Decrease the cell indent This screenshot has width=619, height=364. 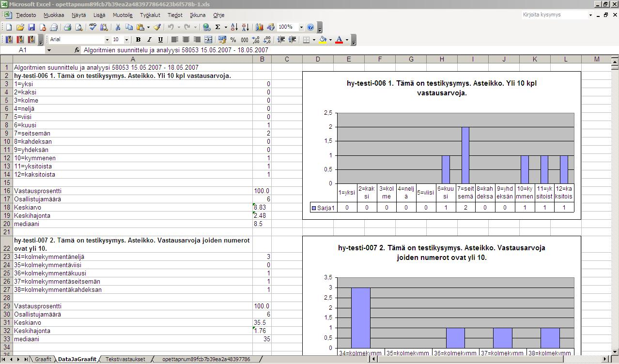click(281, 40)
